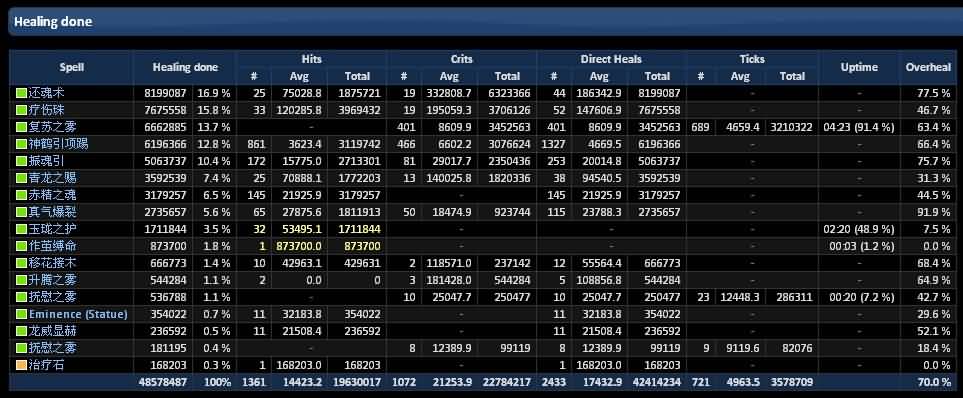Open the 疗伤珠 spell link
The height and width of the screenshot is (398, 963).
pyautogui.click(x=46, y=111)
